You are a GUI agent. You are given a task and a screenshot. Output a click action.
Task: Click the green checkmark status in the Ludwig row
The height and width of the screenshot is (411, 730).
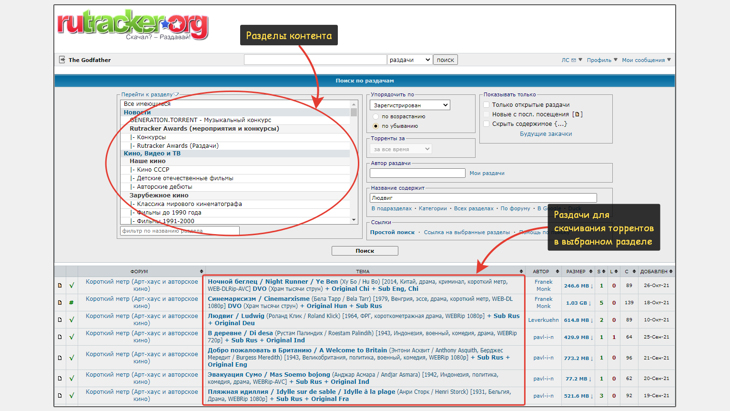72,320
